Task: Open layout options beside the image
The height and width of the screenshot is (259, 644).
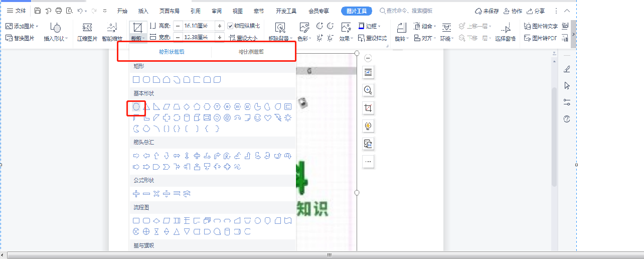Action: (x=368, y=73)
